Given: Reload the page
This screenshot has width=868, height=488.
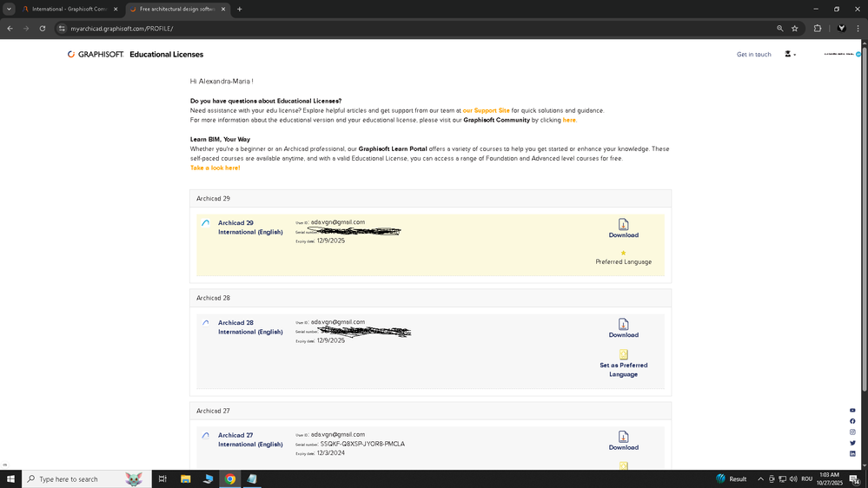Looking at the screenshot, I should 42,28.
